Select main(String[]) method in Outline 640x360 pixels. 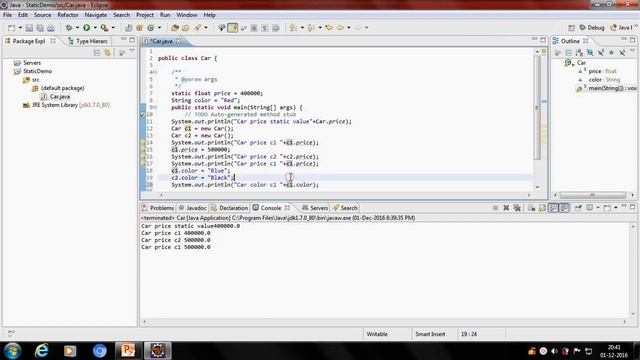coord(607,88)
